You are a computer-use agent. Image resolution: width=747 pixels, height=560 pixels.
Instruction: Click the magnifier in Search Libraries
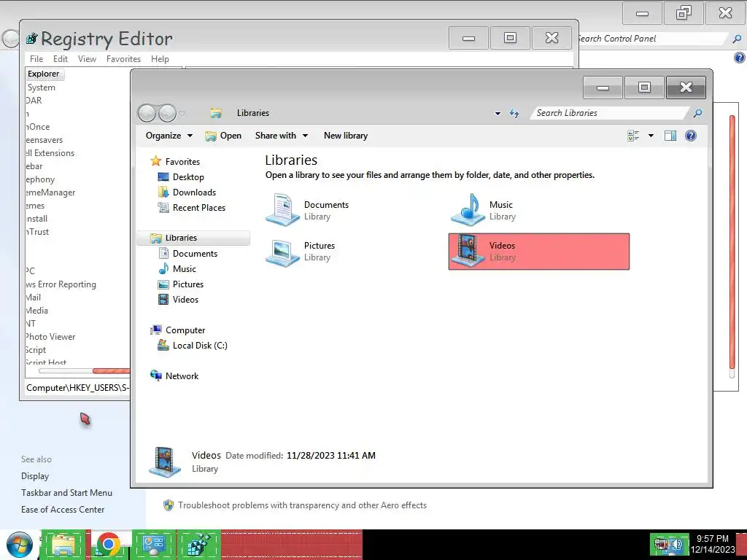(x=697, y=113)
